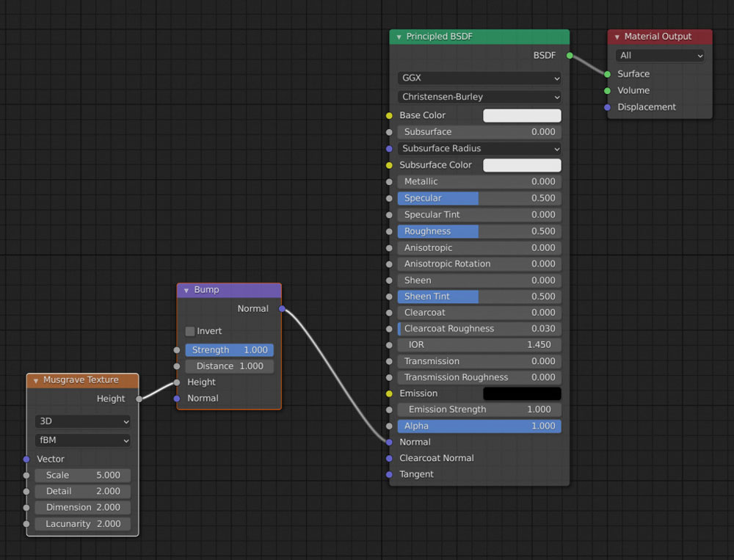Open the All output target dropdown on Material Output
This screenshot has height=560, width=734.
tap(659, 55)
